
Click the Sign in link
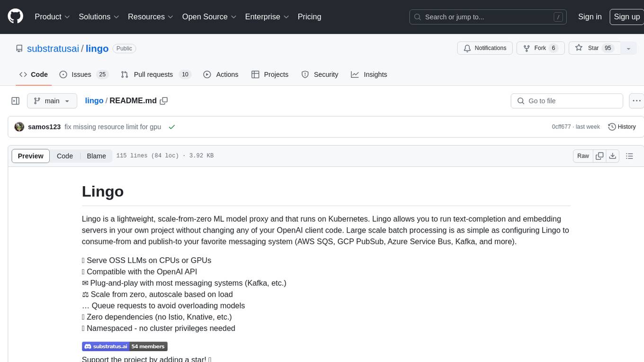click(590, 17)
